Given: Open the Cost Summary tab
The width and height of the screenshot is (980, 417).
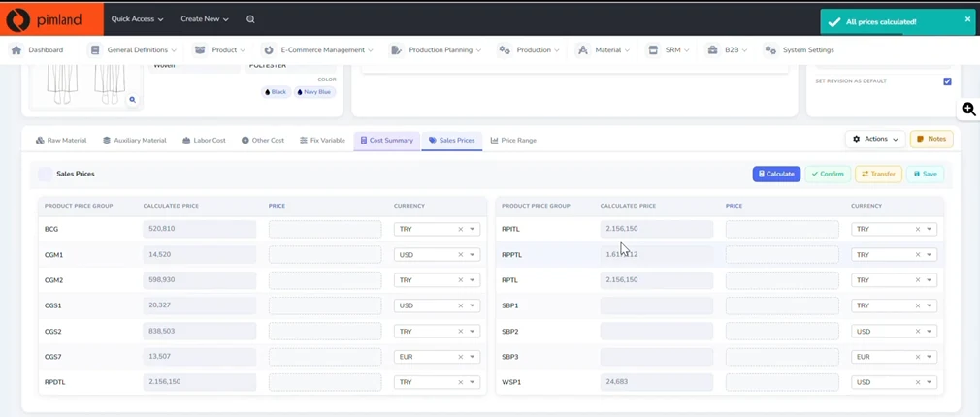Looking at the screenshot, I should (386, 141).
